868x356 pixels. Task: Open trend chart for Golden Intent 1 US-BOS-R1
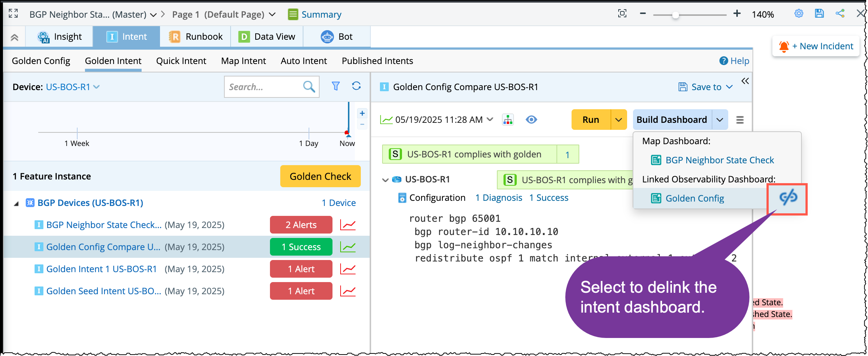tap(348, 269)
